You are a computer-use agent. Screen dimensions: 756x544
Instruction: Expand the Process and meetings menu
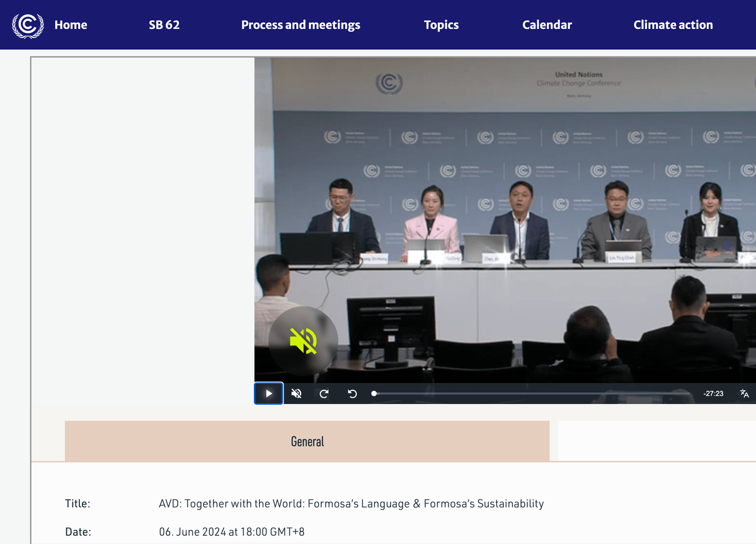point(301,25)
